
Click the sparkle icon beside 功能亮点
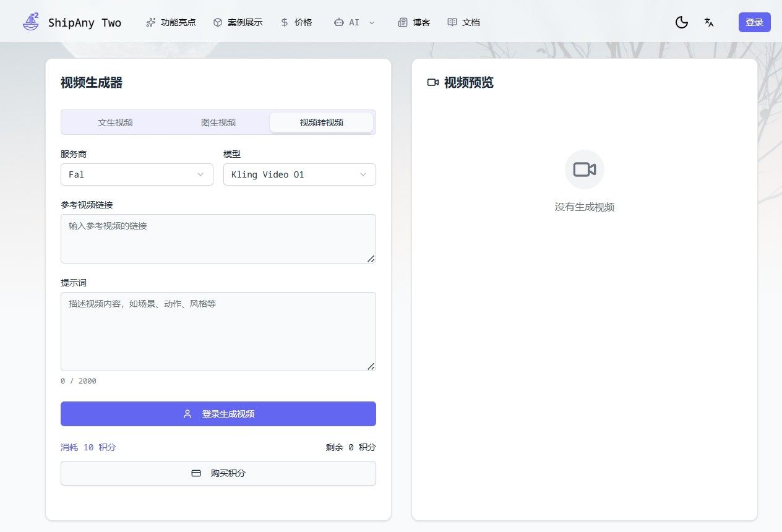click(150, 22)
